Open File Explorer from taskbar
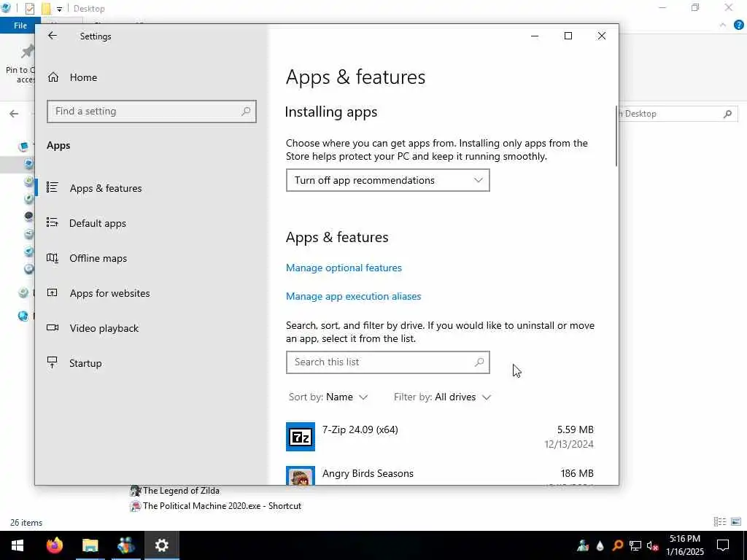The image size is (747, 560). click(90, 545)
